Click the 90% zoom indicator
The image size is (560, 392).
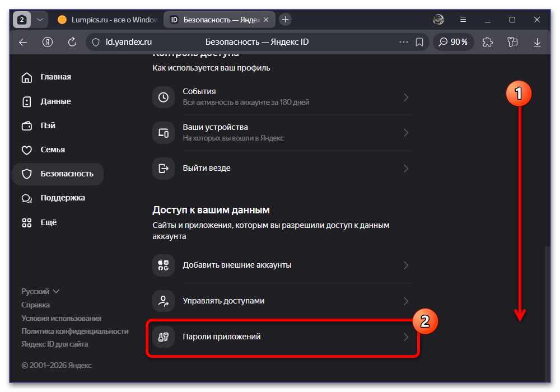[x=453, y=42]
